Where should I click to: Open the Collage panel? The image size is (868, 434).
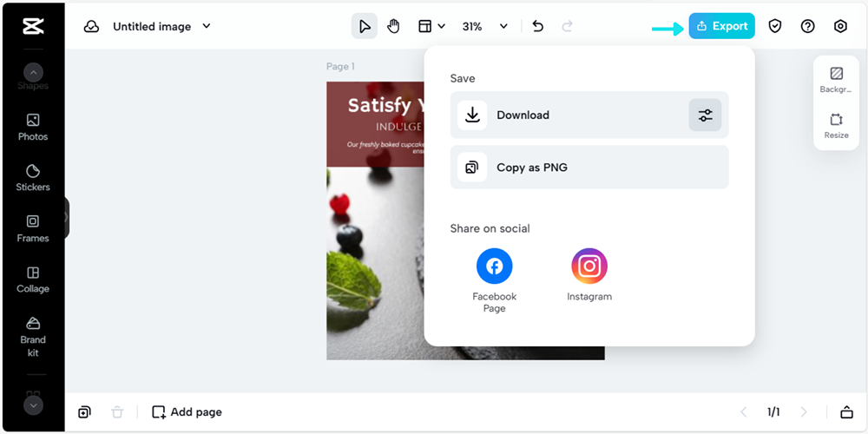33,279
